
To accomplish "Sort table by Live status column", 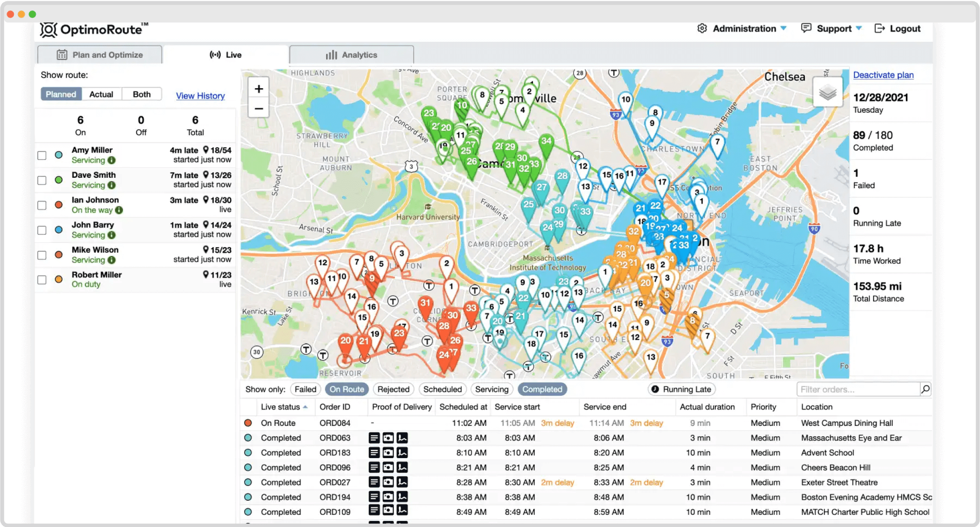I will [284, 407].
